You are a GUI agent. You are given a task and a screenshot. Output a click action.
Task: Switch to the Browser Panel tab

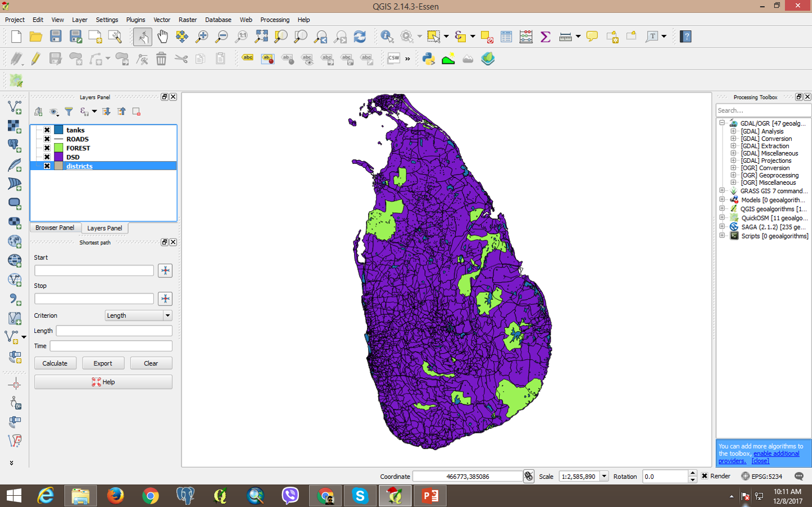(55, 227)
